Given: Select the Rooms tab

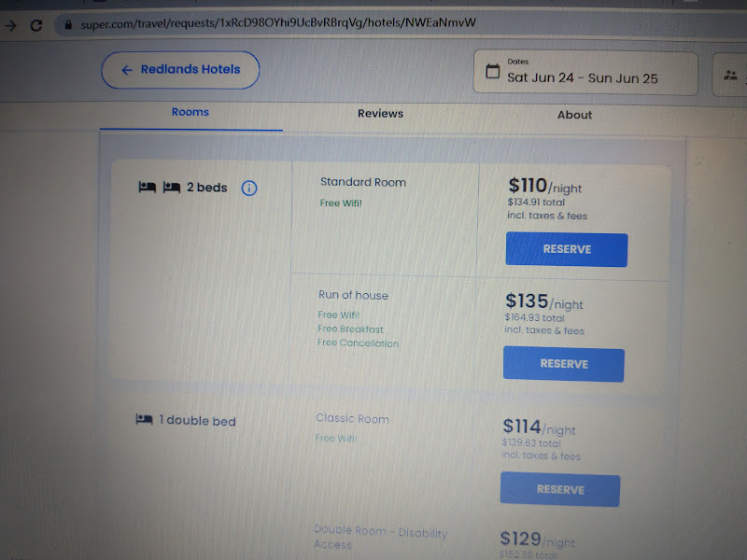Looking at the screenshot, I should pos(190,111).
